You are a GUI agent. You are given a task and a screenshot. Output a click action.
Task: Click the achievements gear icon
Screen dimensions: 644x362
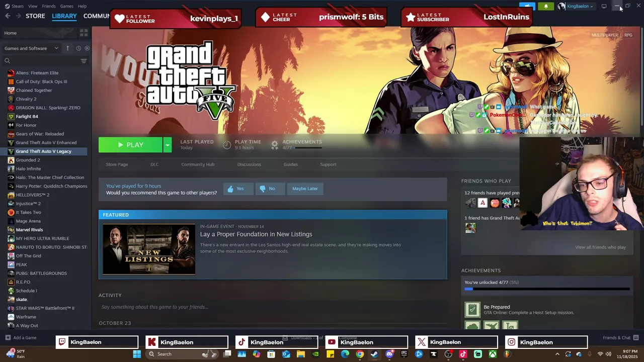275,145
